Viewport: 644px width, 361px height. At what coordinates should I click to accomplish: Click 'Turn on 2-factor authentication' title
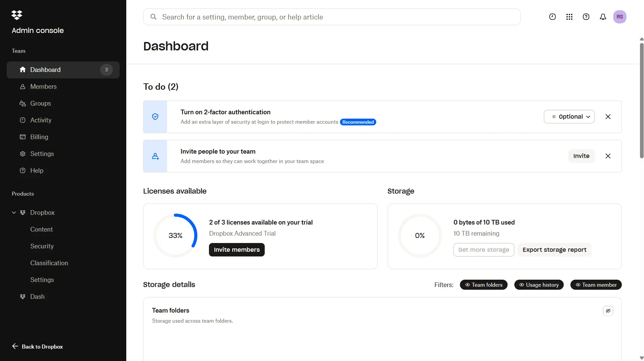click(225, 112)
